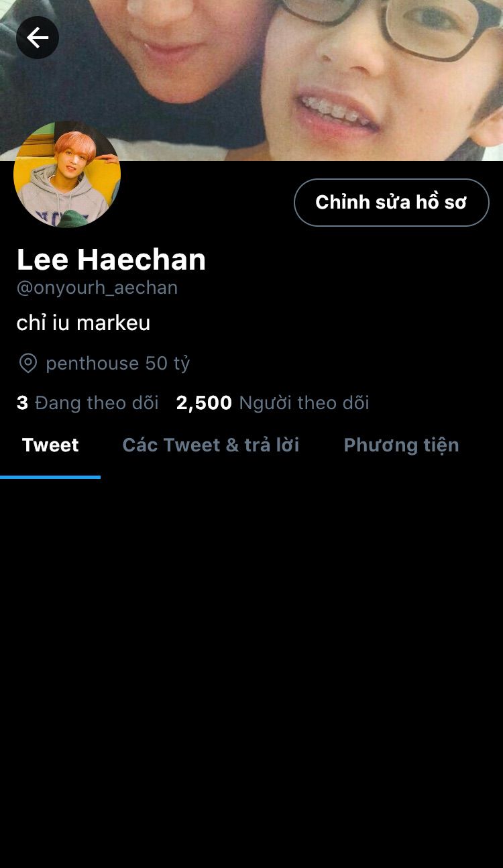Click the 2,500 follower count number
Screen dimensions: 503x868
(204, 403)
